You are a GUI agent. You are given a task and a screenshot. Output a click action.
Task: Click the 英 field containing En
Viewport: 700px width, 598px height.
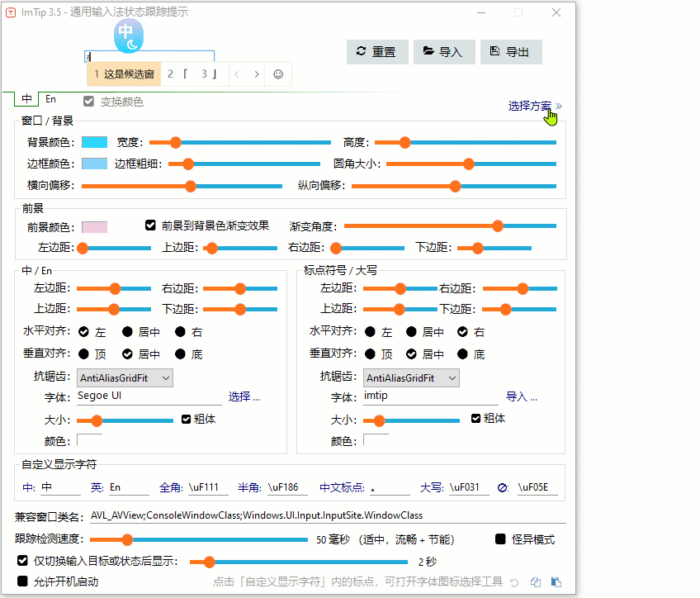point(129,487)
